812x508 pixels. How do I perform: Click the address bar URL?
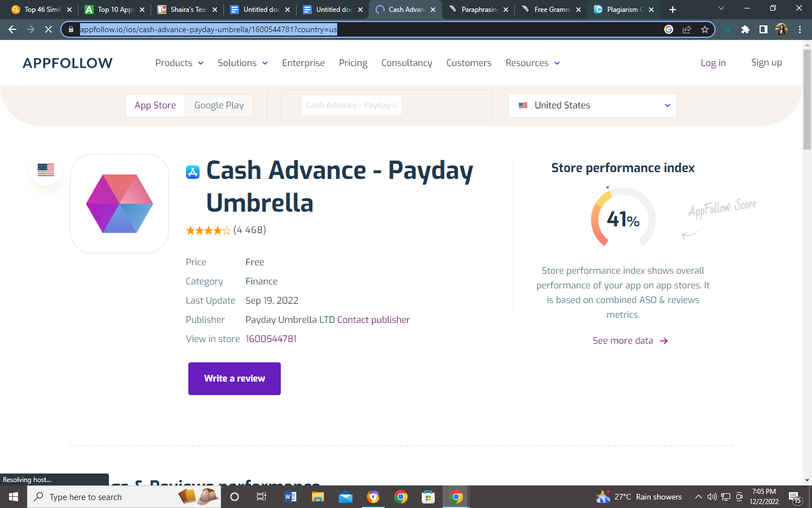208,29
